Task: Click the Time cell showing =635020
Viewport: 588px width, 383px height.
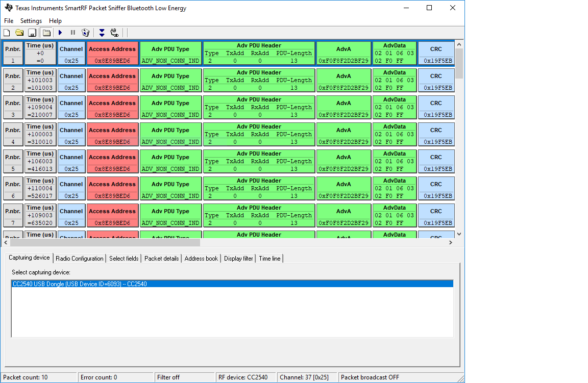Action: pos(40,215)
